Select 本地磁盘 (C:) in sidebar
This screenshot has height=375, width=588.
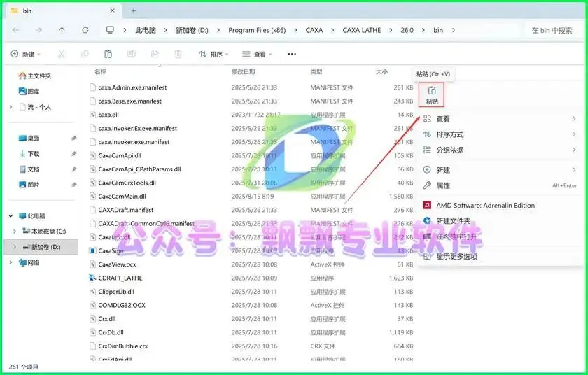pos(44,232)
